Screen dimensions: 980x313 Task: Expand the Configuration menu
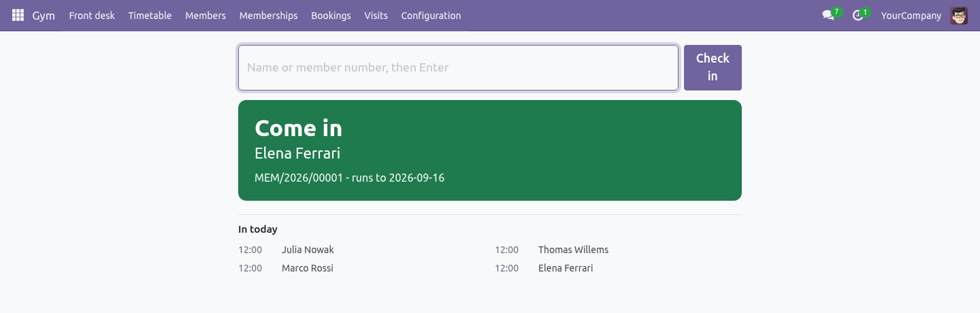tap(431, 15)
